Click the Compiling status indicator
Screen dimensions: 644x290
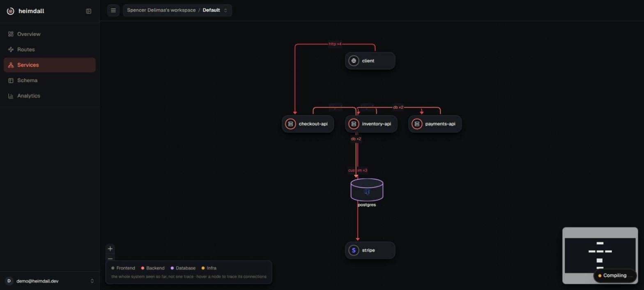click(x=615, y=276)
